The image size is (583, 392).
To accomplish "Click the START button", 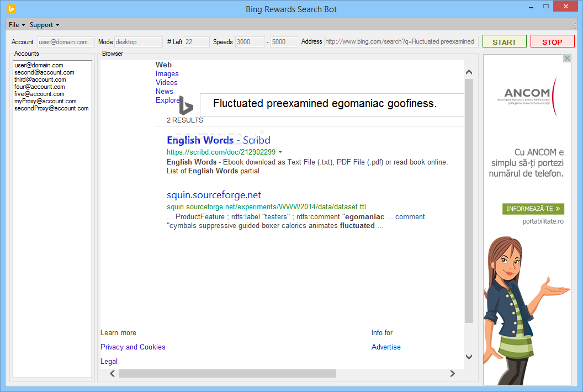I will click(504, 41).
